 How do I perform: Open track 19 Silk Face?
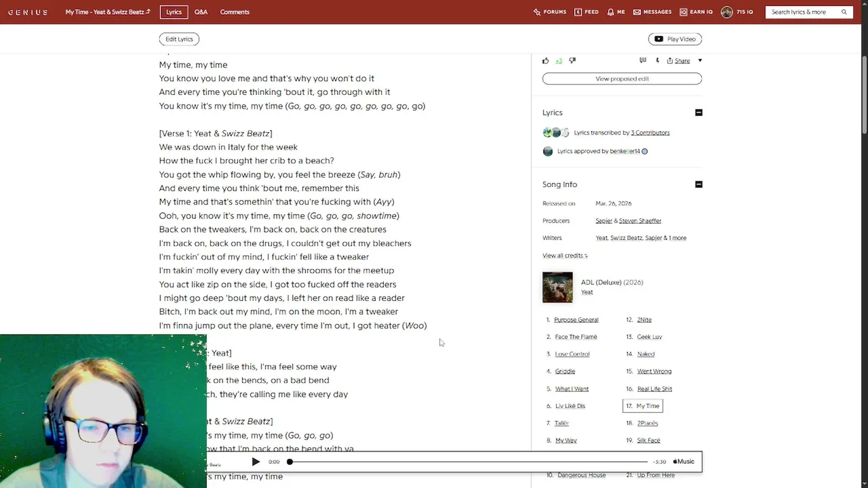click(x=648, y=441)
